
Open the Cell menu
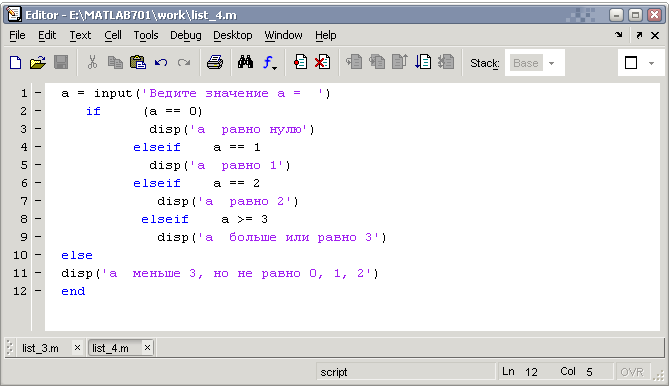(113, 35)
